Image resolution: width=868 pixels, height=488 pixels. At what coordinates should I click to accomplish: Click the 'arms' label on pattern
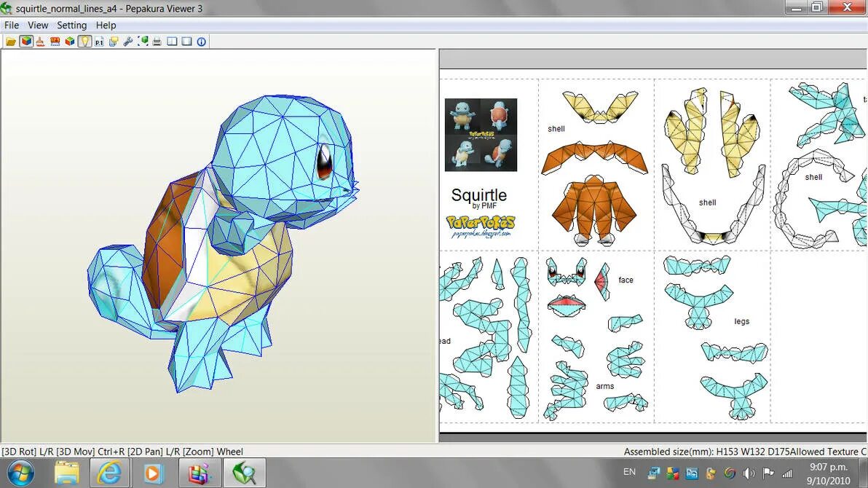(604, 386)
